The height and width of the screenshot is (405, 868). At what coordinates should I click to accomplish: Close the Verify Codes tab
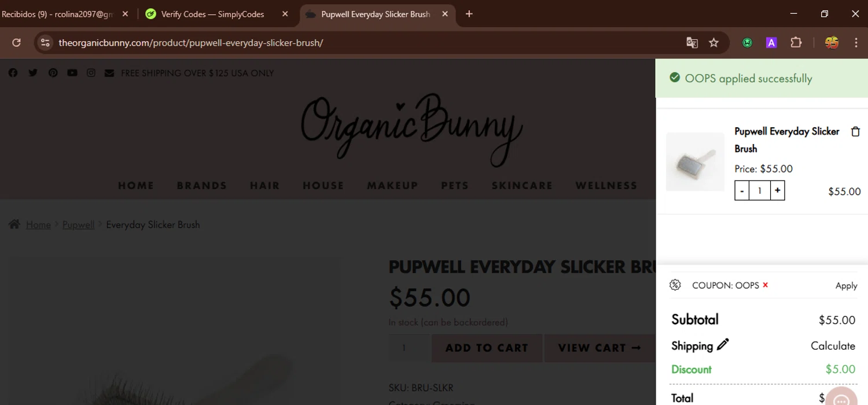[x=285, y=14]
